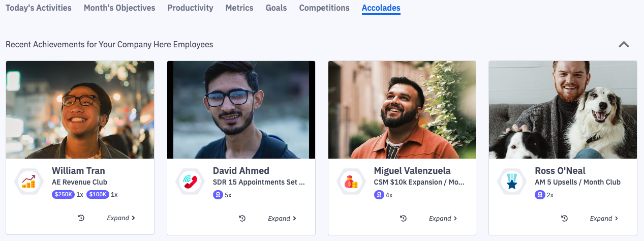Go to the Month's Objectives tab
Viewport: 644px width, 241px height.
[119, 8]
